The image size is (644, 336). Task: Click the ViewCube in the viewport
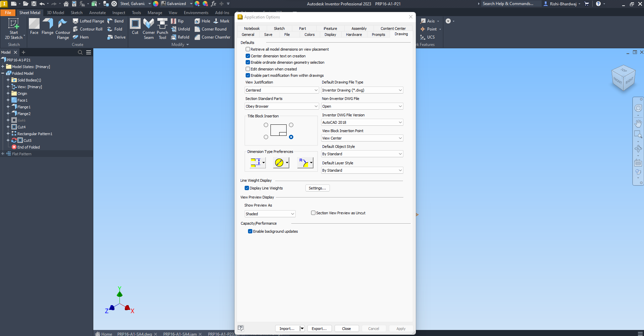(624, 78)
